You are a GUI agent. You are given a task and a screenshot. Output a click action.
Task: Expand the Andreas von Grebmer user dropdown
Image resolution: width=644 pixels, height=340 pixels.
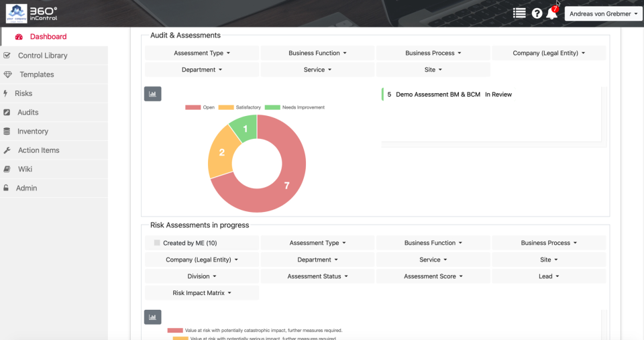click(603, 13)
